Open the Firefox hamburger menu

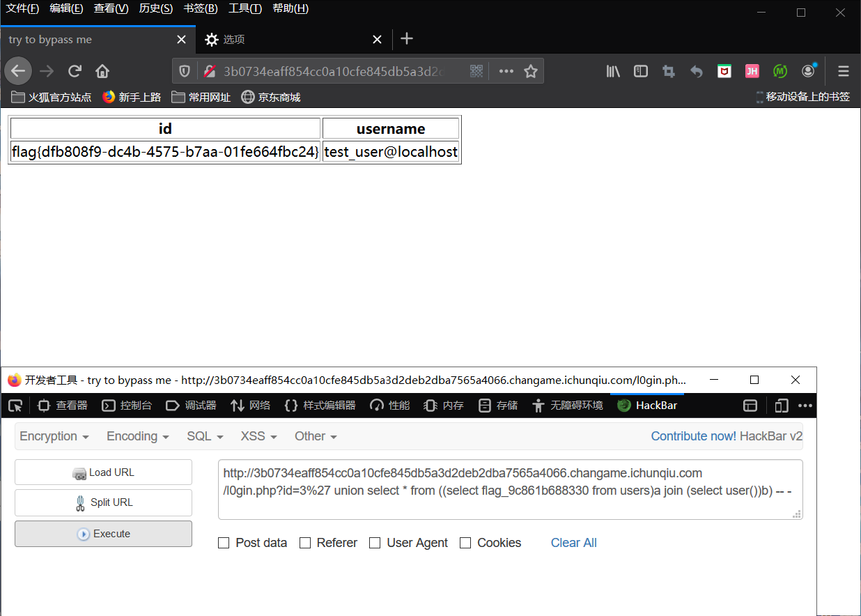point(844,71)
